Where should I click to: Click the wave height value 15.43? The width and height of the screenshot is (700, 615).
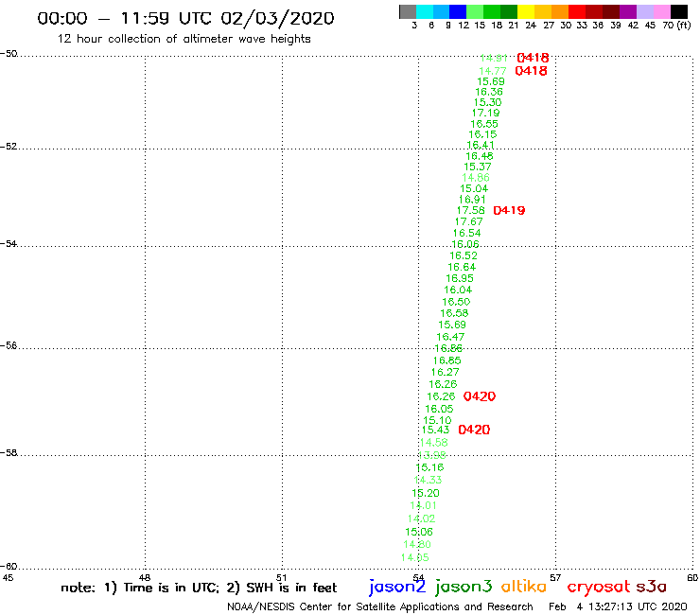tap(436, 430)
